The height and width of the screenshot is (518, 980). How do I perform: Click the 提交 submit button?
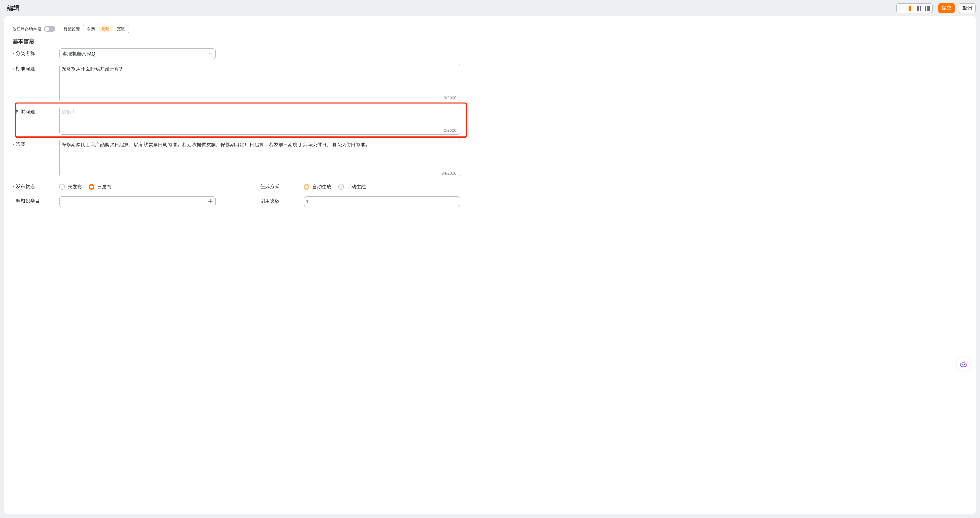pos(946,8)
